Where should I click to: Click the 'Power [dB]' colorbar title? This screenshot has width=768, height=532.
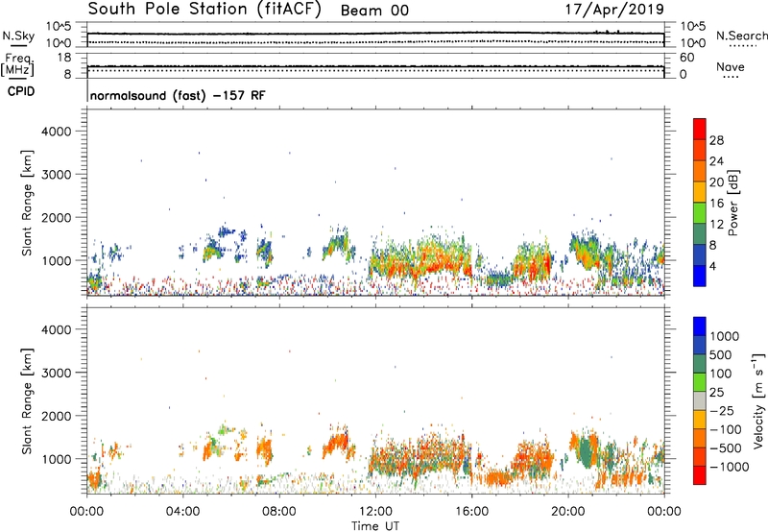pyautogui.click(x=732, y=203)
